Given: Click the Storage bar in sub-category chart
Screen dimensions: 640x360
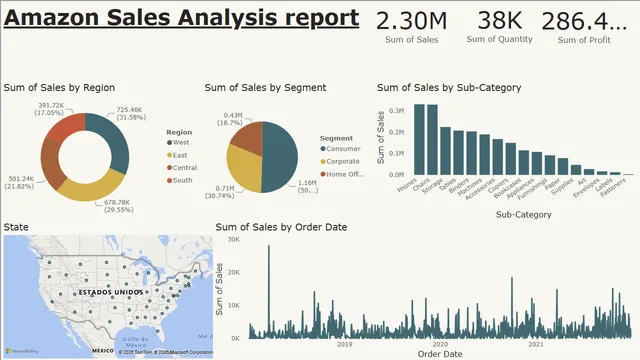Looking at the screenshot, I should [x=446, y=151].
